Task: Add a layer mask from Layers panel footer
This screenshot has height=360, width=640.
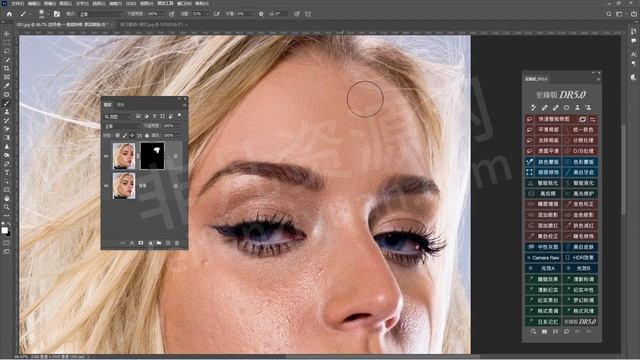Action: (141, 243)
